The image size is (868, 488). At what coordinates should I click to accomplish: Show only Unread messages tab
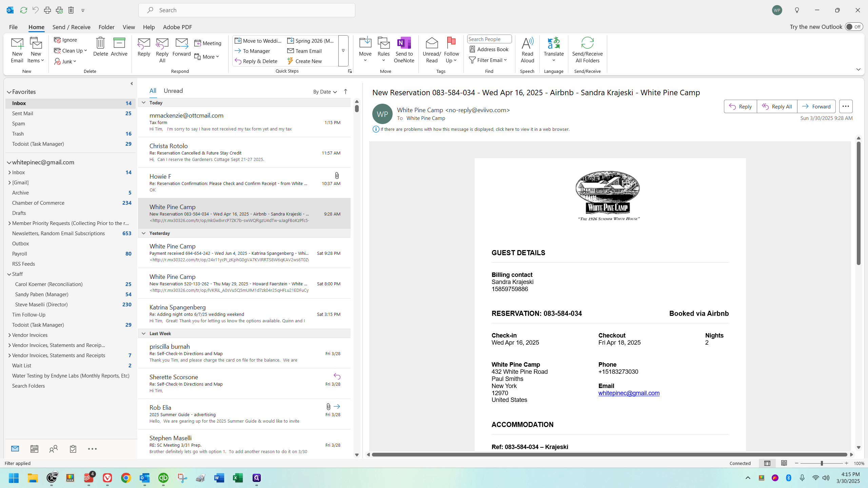click(173, 91)
